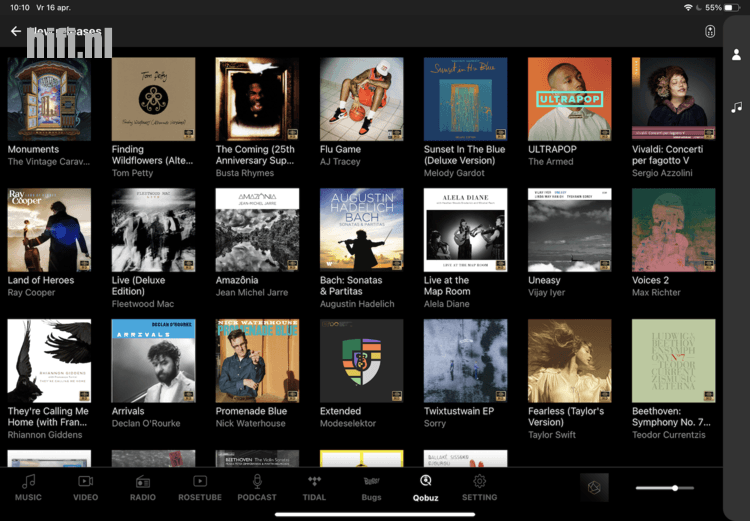Screen dimensions: 750x521
Task: Click the 'The Armed' artist name
Action: 551,162
